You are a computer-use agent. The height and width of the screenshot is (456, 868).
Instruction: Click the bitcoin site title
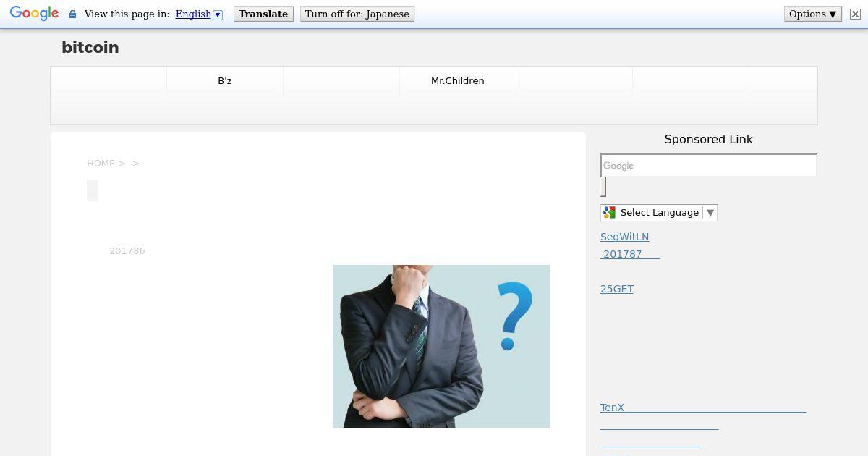90,47
